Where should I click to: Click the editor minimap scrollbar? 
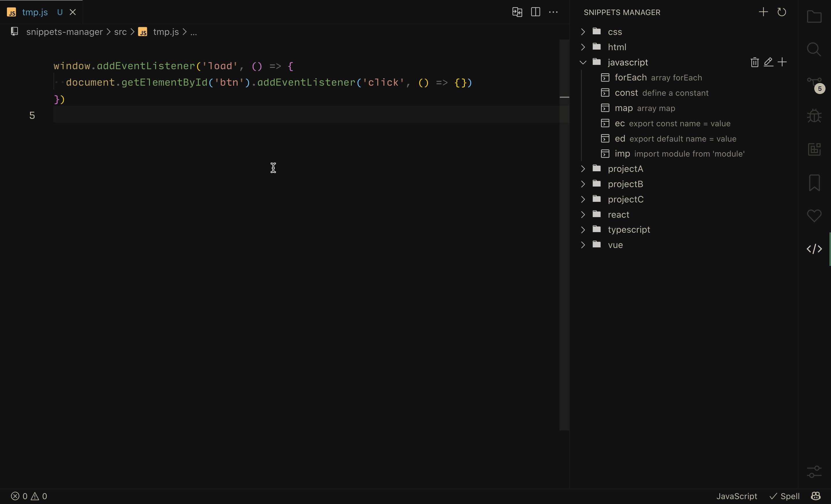coord(564,235)
